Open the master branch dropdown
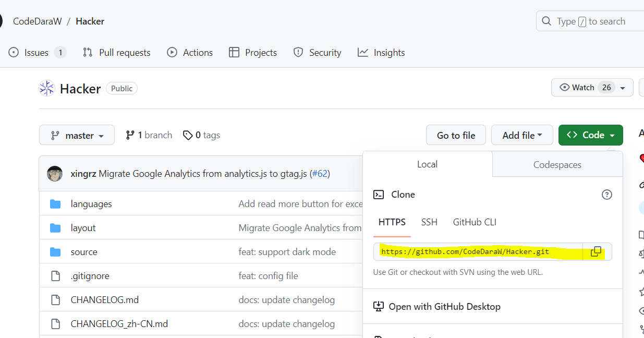 point(77,135)
